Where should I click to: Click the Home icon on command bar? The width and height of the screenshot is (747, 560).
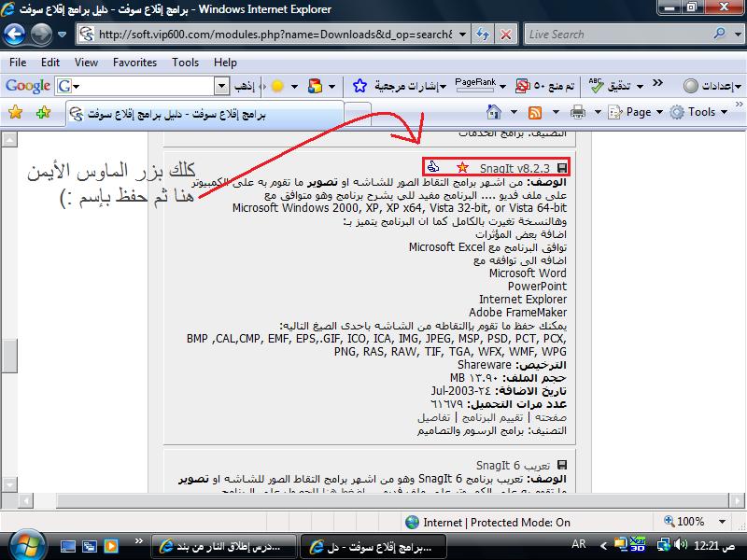click(494, 112)
